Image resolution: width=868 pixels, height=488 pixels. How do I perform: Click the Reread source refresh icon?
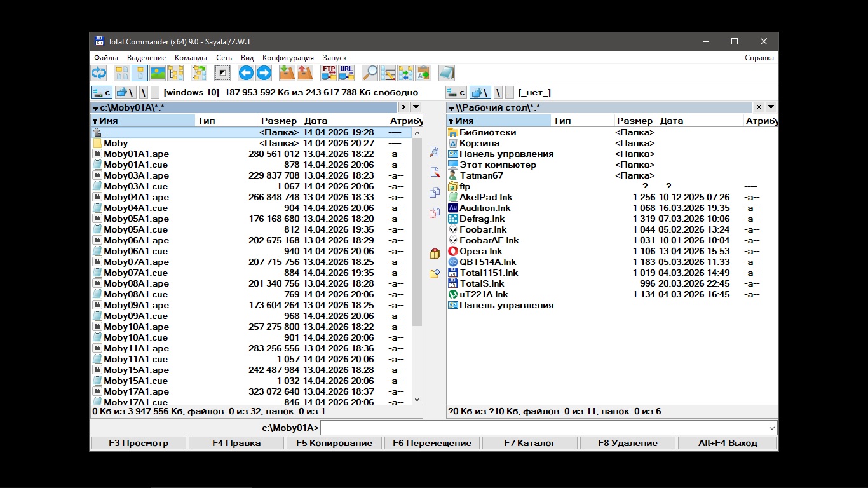99,73
